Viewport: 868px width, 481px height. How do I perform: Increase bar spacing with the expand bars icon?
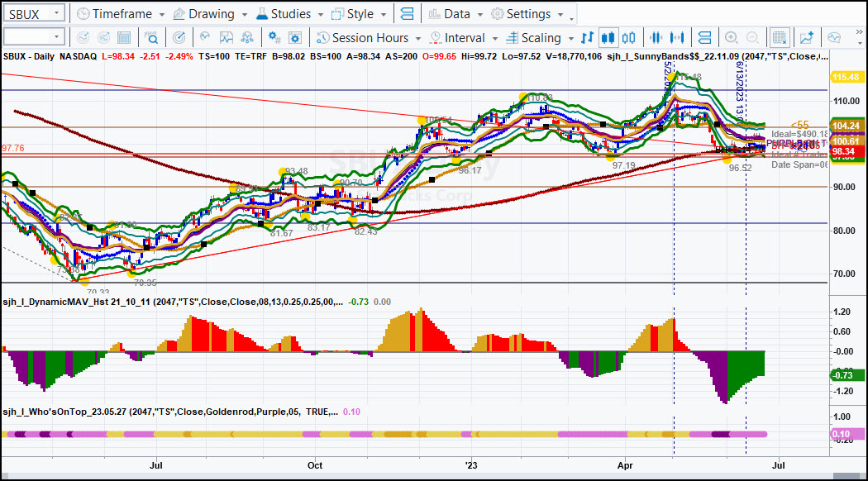click(677, 38)
